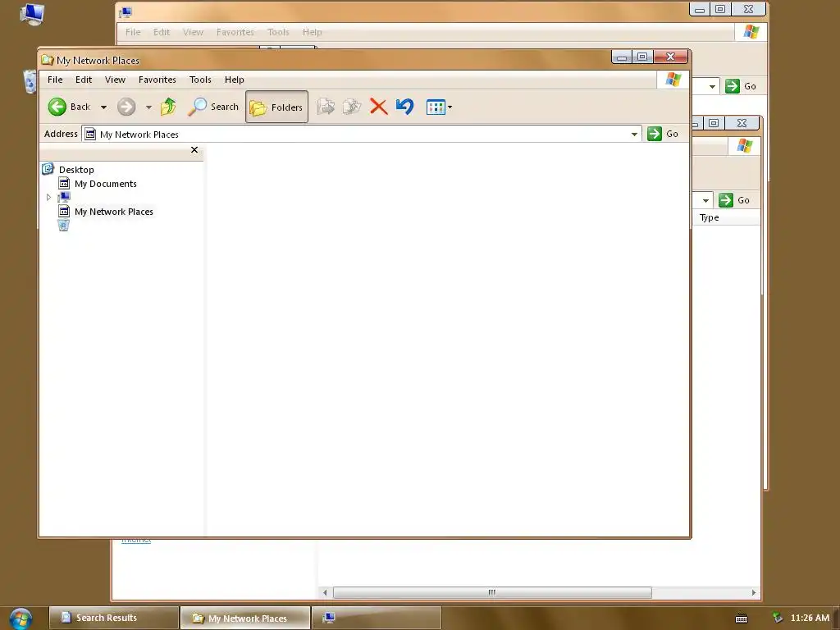840x630 pixels.
Task: Open the File menu in My Network Places
Action: 55,80
